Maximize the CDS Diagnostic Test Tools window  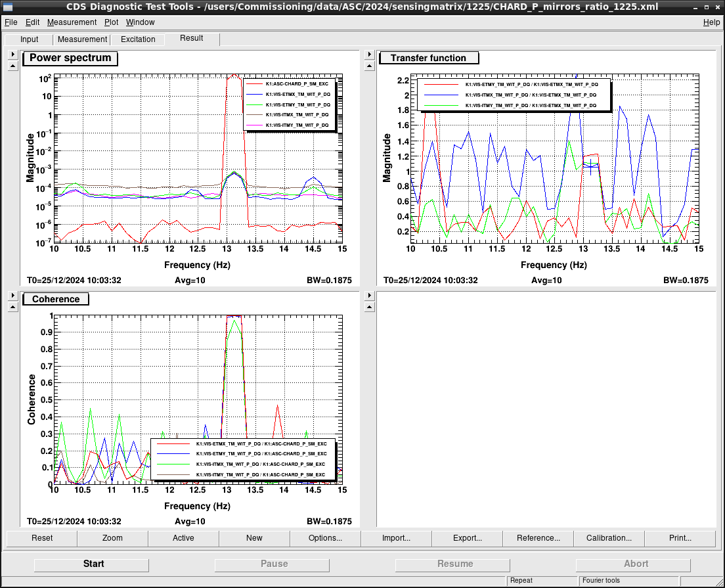click(x=707, y=7)
